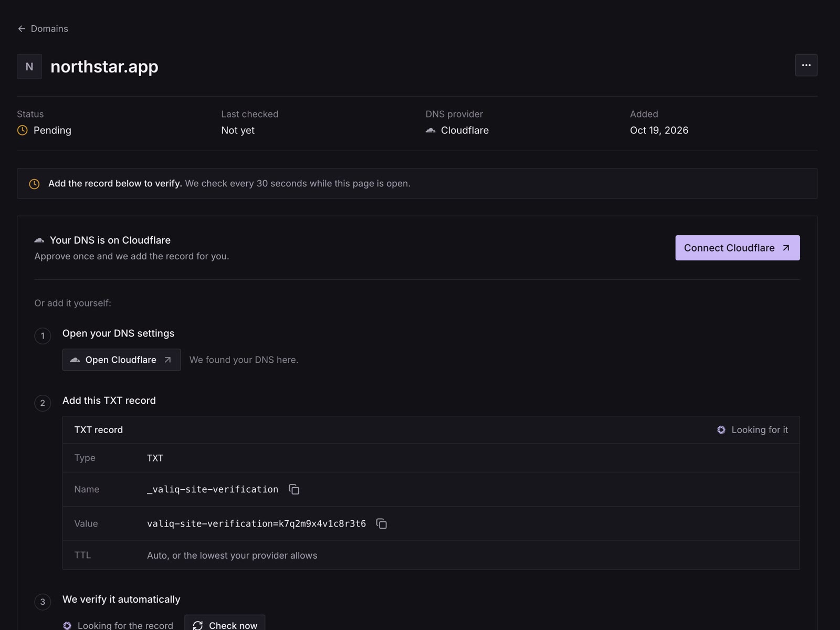Click cloud icon beside 'Your DNS is on Cloudflare'

coord(39,240)
